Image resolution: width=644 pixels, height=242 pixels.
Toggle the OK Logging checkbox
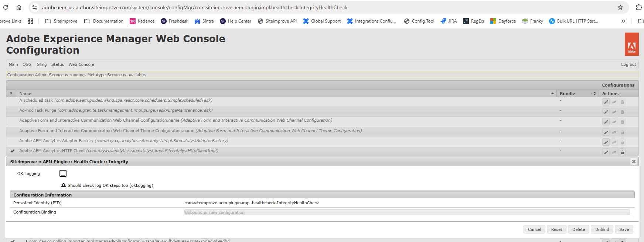[x=63, y=174]
